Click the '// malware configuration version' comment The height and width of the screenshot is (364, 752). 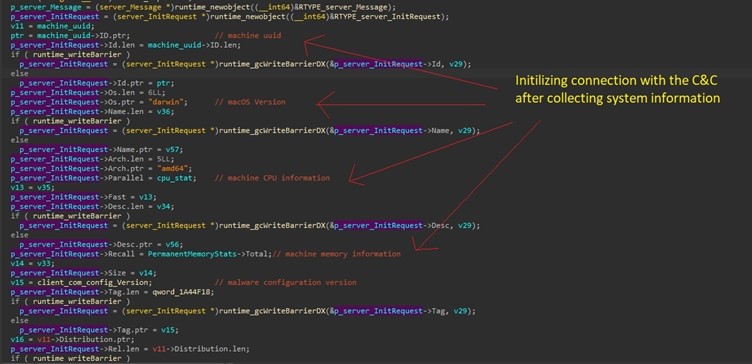(285, 282)
